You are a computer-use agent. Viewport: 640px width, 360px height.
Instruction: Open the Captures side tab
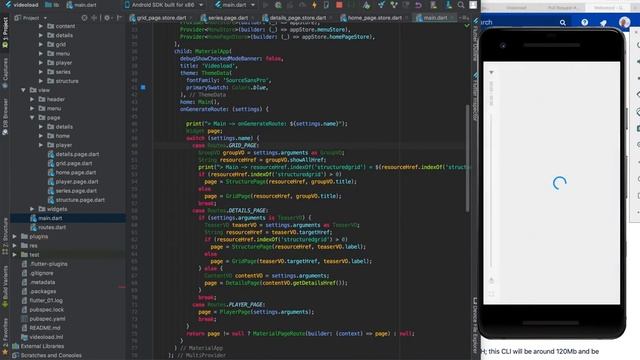coord(5,73)
